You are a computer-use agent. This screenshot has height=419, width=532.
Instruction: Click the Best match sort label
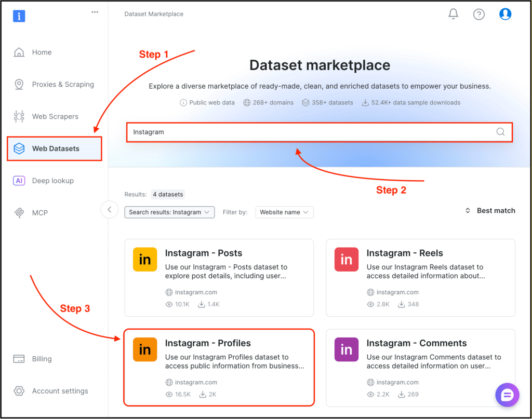pos(496,210)
